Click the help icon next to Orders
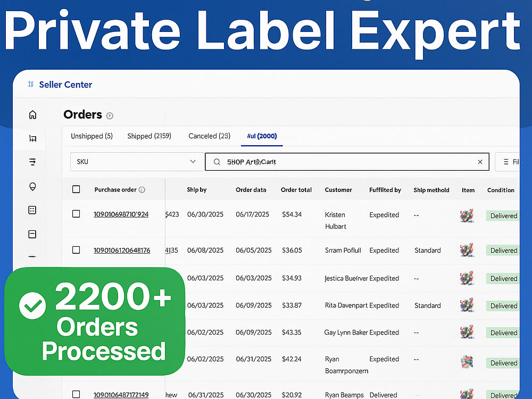Image resolution: width=532 pixels, height=399 pixels. 110,116
